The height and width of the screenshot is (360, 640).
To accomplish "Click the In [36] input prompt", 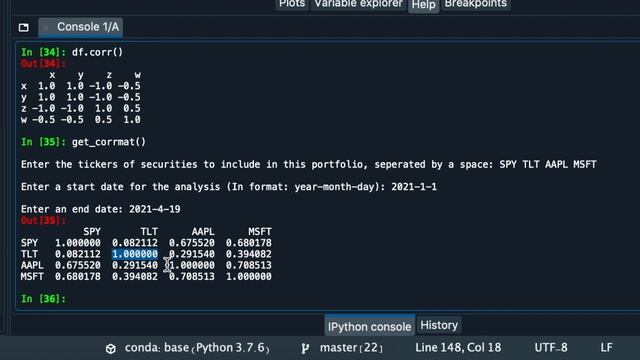I will (43, 299).
